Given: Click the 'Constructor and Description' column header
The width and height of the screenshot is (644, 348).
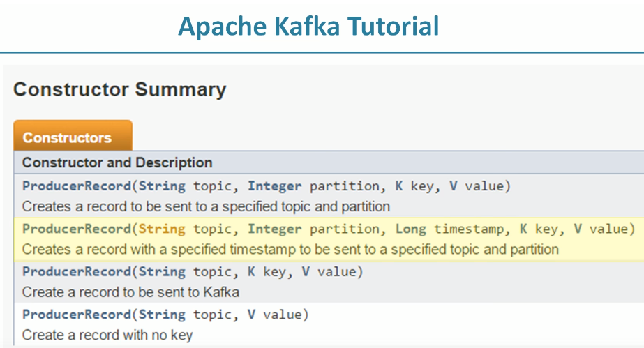Looking at the screenshot, I should click(x=117, y=162).
